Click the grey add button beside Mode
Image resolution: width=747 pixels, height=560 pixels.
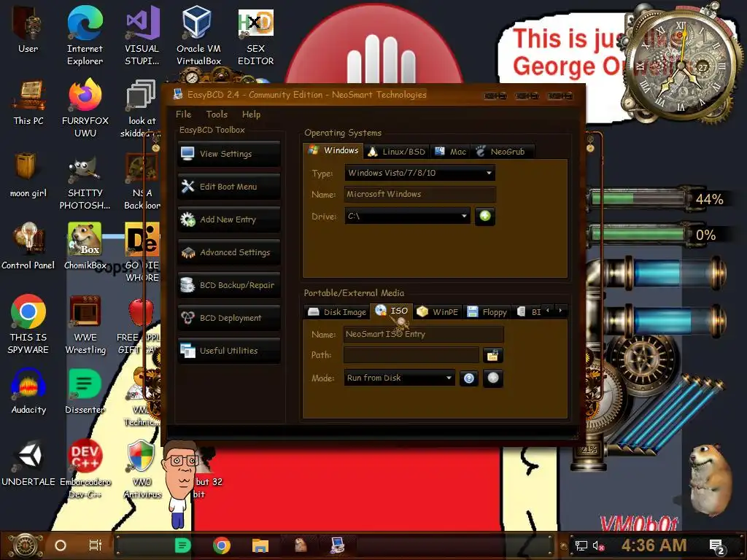pyautogui.click(x=493, y=378)
